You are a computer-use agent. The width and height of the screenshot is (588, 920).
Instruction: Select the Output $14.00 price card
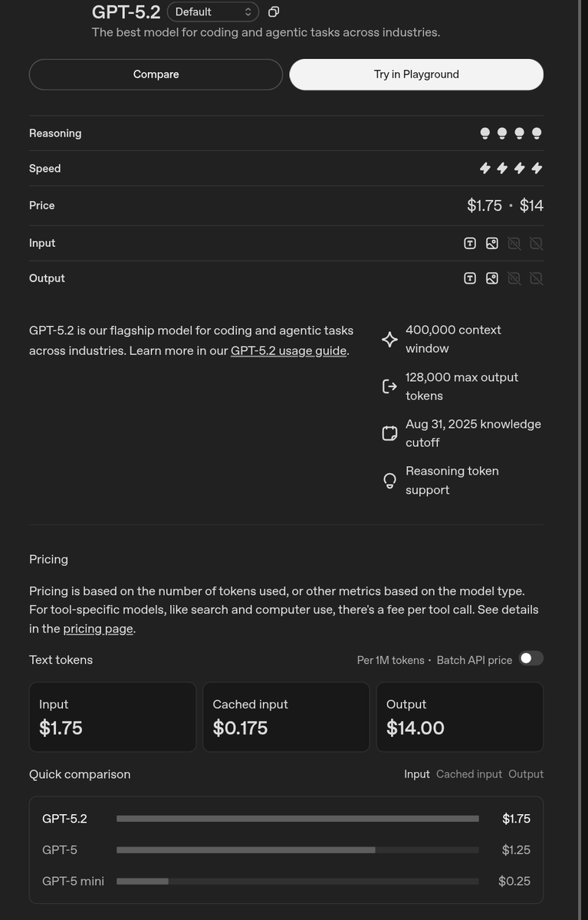point(460,717)
